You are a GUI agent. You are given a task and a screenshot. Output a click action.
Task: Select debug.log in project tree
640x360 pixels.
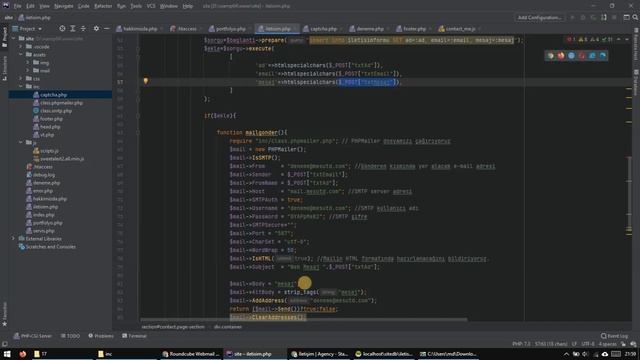click(x=44, y=175)
